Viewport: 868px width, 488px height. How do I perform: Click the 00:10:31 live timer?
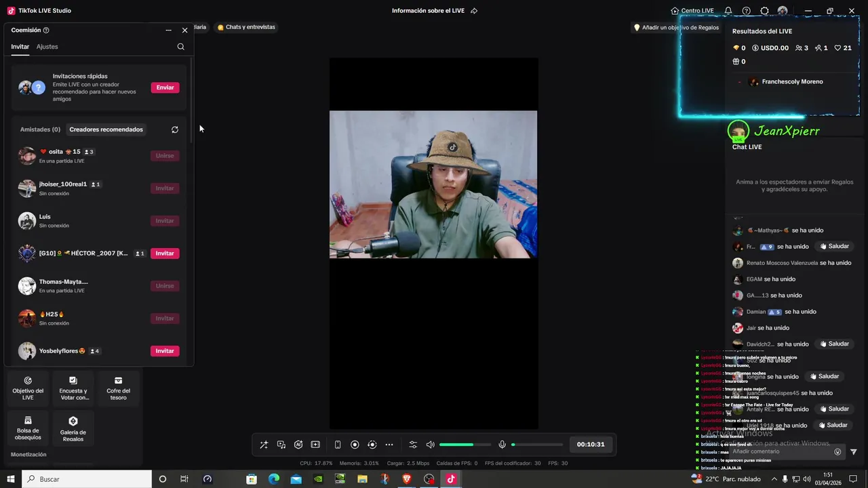point(591,445)
